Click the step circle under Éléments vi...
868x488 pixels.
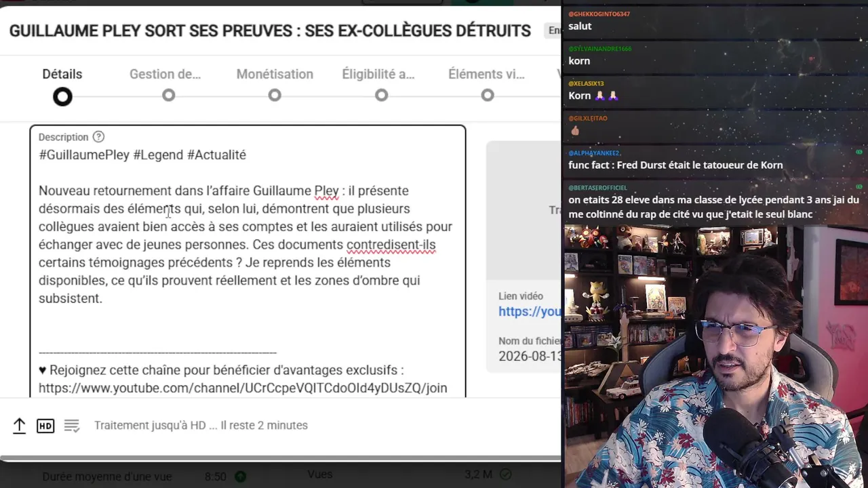pyautogui.click(x=488, y=96)
